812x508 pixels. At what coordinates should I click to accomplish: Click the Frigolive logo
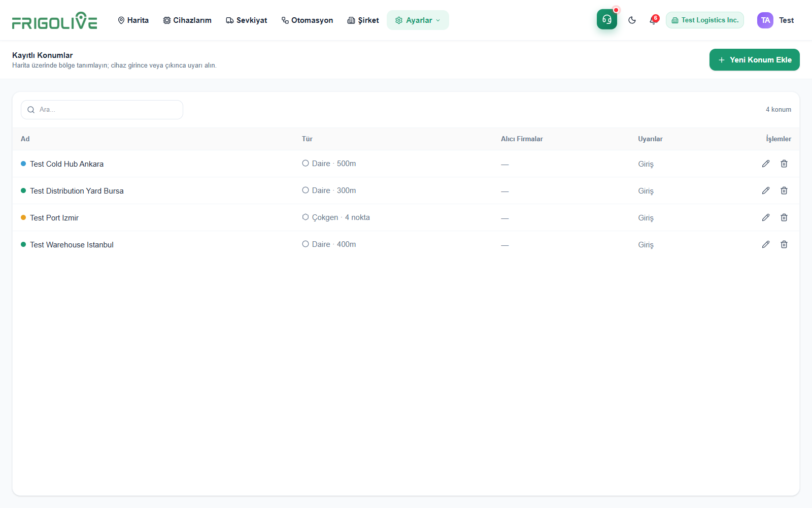(x=54, y=20)
